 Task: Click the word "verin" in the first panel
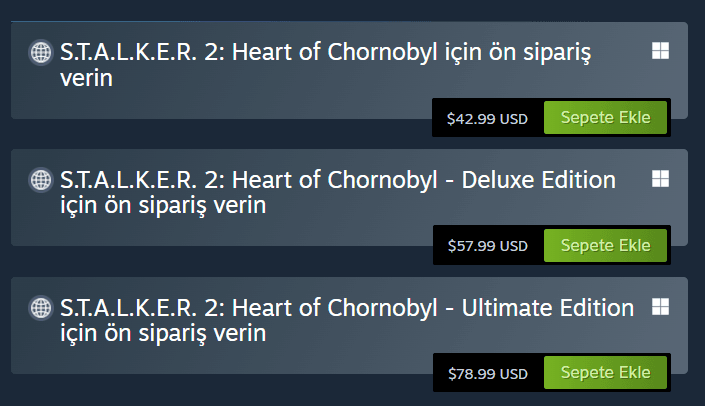[x=86, y=78]
